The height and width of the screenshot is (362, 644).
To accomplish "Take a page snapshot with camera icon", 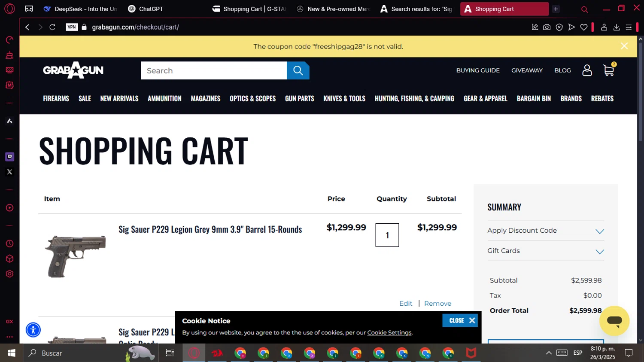I will click(x=547, y=27).
